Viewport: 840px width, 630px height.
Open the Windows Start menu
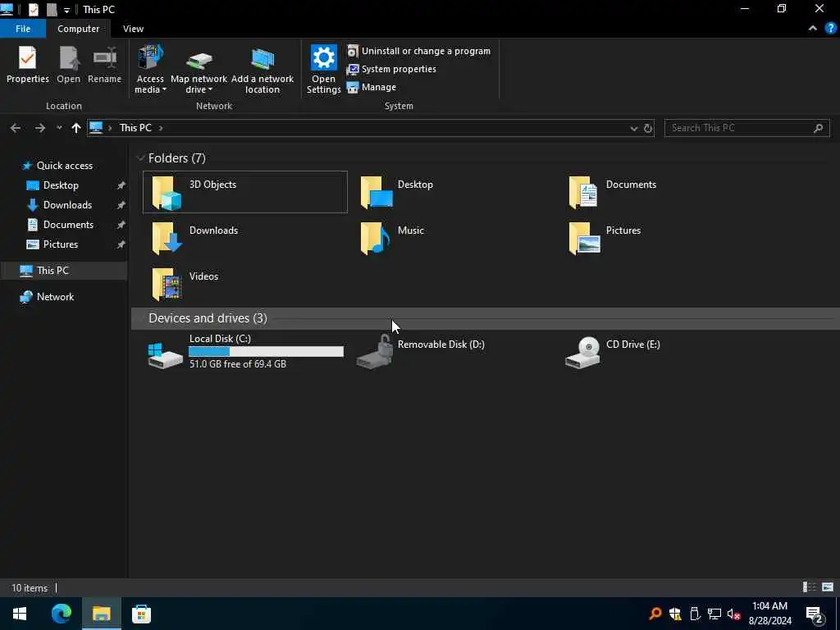click(x=20, y=614)
